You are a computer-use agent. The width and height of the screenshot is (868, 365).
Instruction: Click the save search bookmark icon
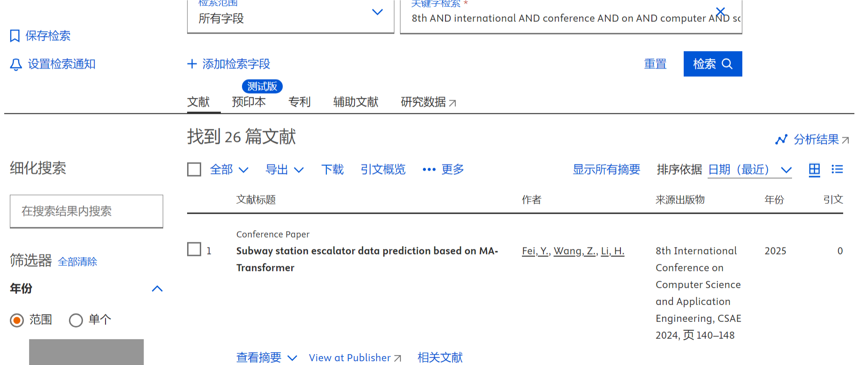click(15, 36)
